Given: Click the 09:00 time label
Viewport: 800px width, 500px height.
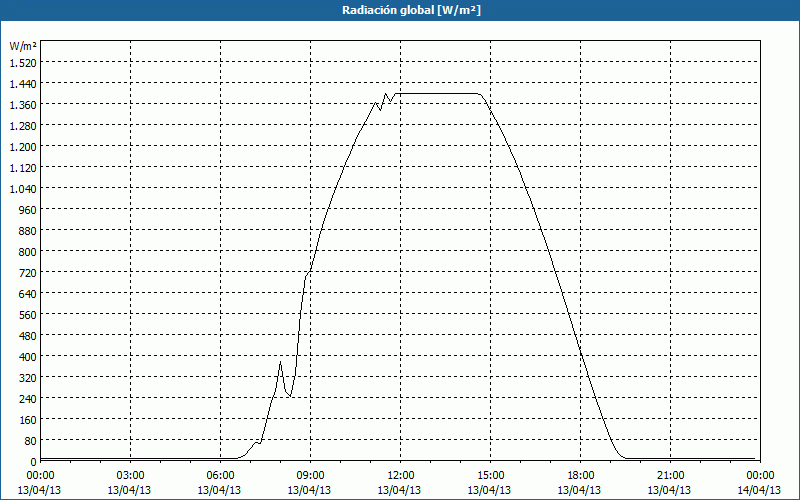Looking at the screenshot, I should 310,476.
